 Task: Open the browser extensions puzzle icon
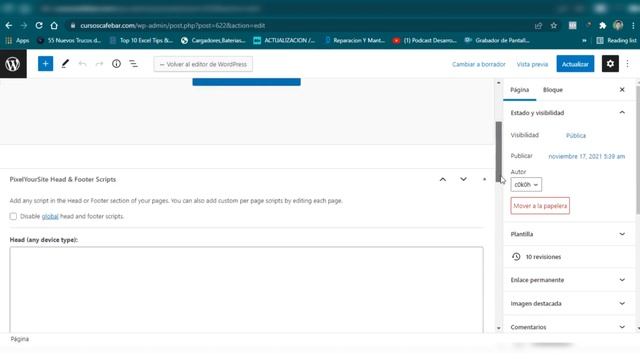pyautogui.click(x=602, y=26)
